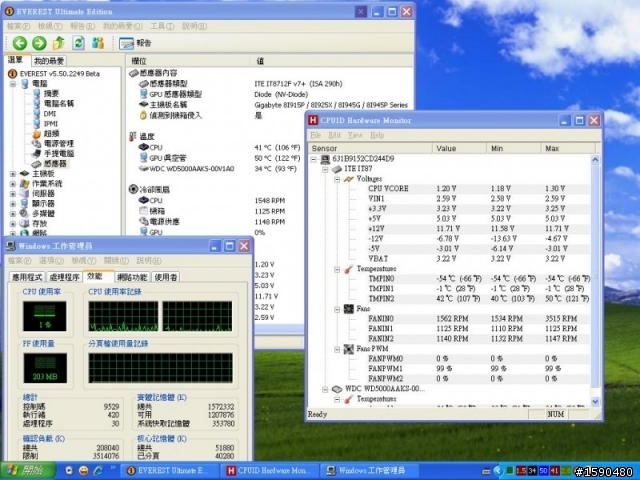Switch to 使用者 tab in Task Manager
The image size is (640, 480).
tap(166, 278)
